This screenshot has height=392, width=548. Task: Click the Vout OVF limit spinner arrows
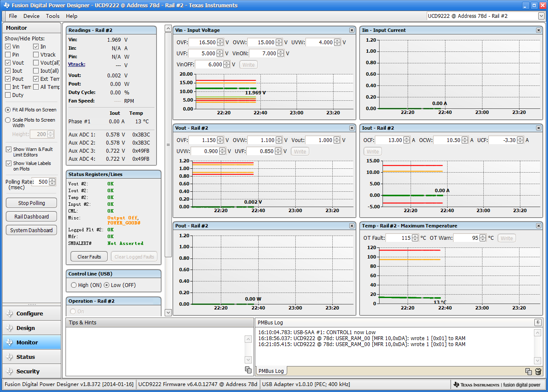[220, 140]
